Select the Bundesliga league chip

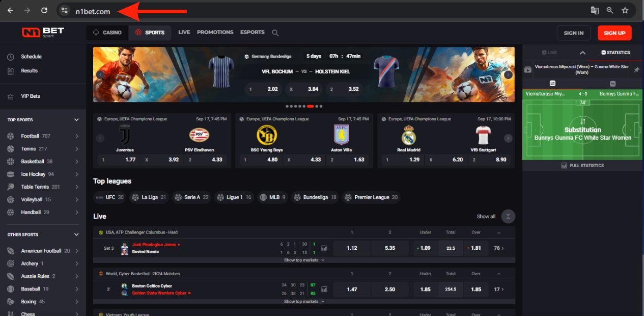[x=315, y=197]
